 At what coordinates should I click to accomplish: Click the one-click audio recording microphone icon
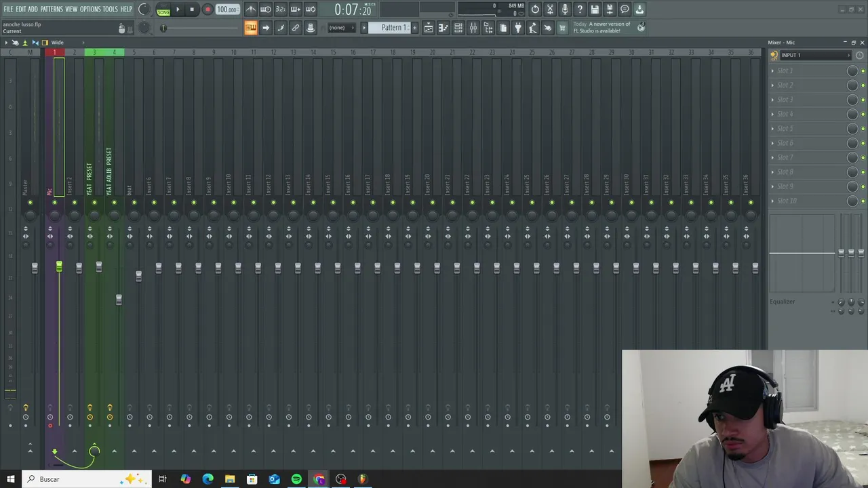[x=565, y=9]
